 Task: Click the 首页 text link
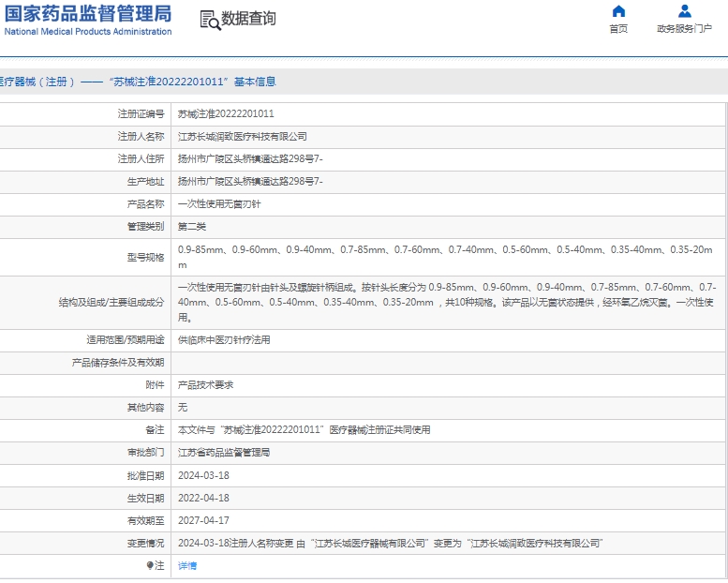point(618,29)
